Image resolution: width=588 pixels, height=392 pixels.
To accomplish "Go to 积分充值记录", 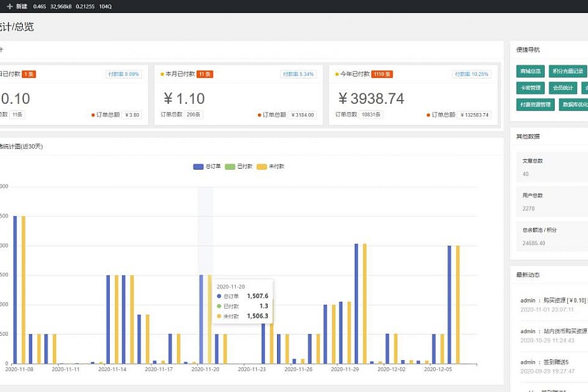I will pyautogui.click(x=568, y=71).
